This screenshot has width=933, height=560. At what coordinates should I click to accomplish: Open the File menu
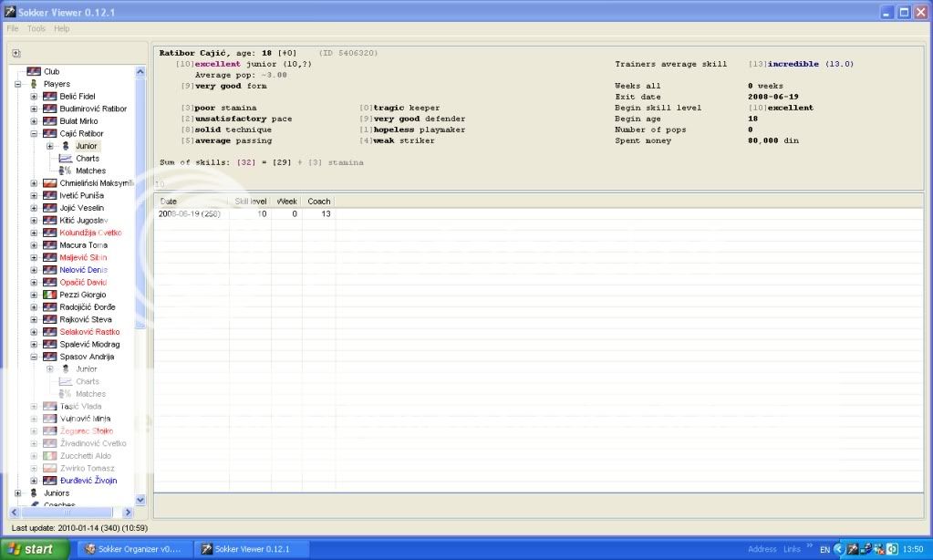13,28
